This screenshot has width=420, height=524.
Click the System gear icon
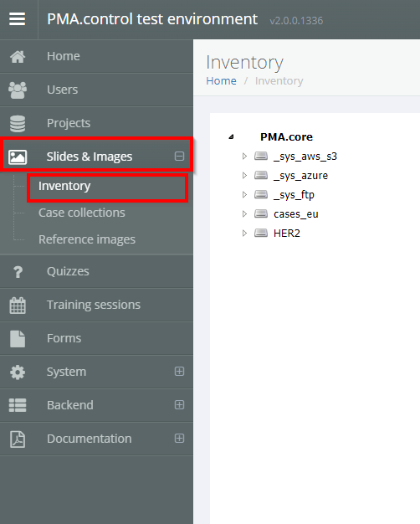click(x=18, y=372)
